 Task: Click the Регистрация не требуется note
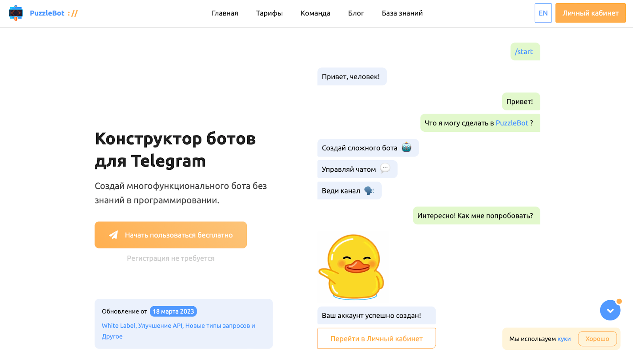(171, 258)
